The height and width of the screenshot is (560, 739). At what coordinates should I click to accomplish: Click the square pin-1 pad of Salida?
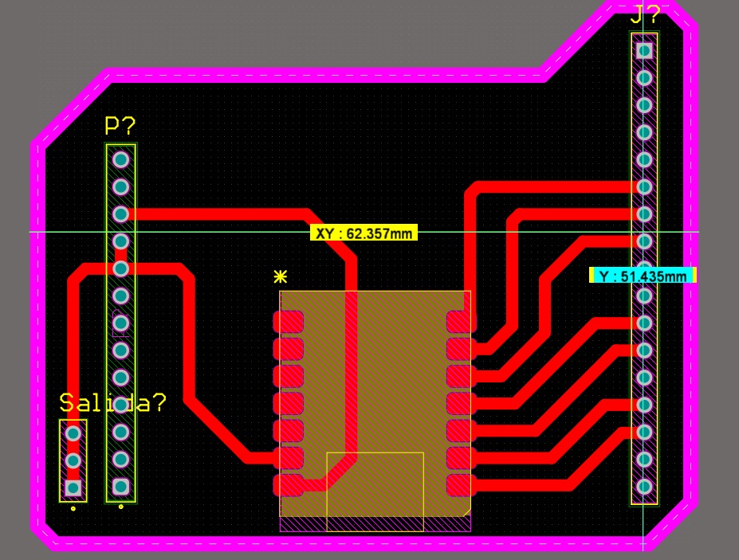[74, 487]
